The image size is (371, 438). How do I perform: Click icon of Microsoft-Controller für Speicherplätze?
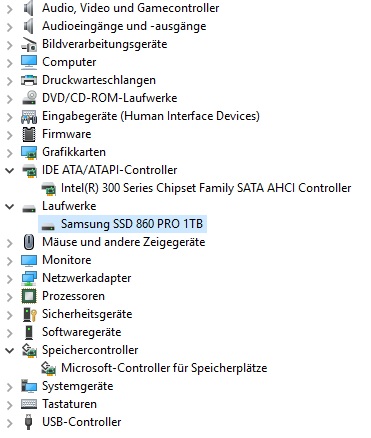pyautogui.click(x=48, y=368)
